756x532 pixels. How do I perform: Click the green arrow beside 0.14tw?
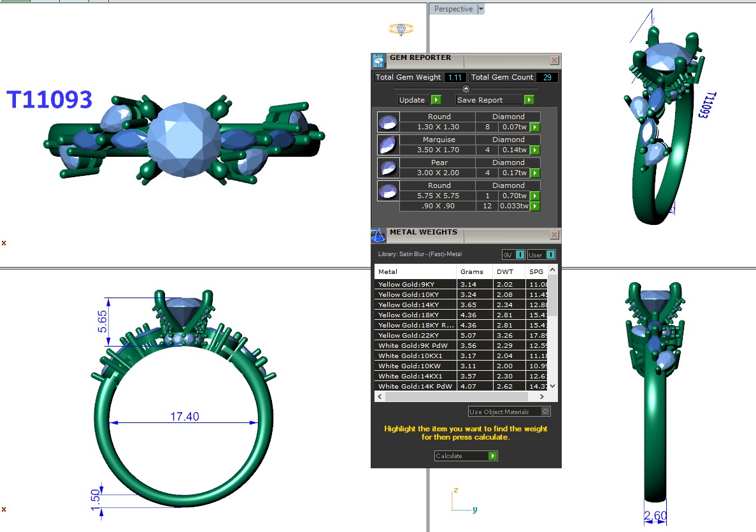535,150
